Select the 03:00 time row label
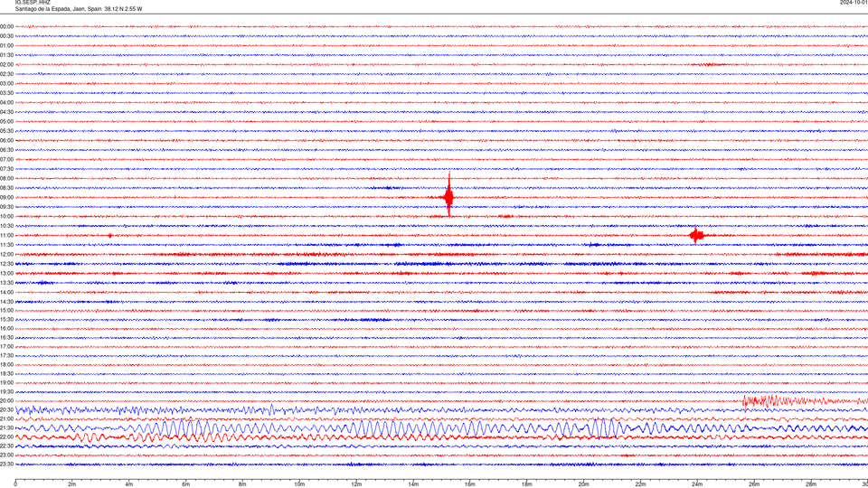 click(x=6, y=84)
